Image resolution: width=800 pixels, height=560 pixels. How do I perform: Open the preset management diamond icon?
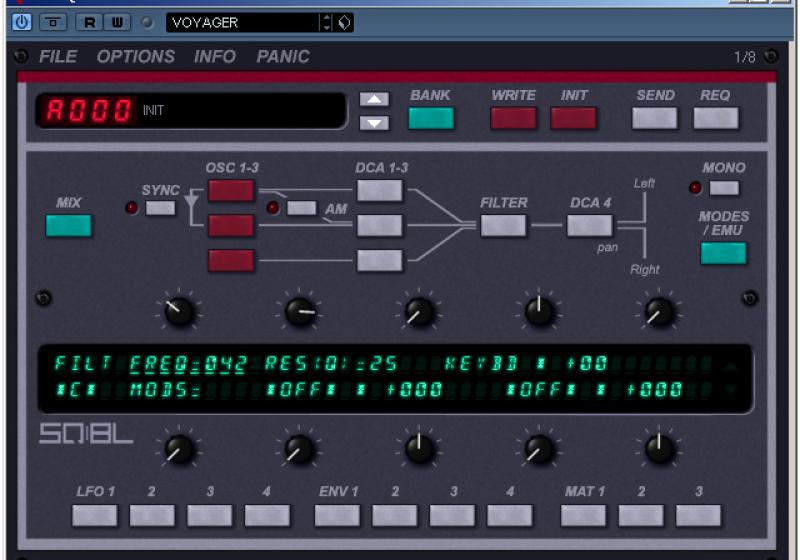pyautogui.click(x=345, y=22)
